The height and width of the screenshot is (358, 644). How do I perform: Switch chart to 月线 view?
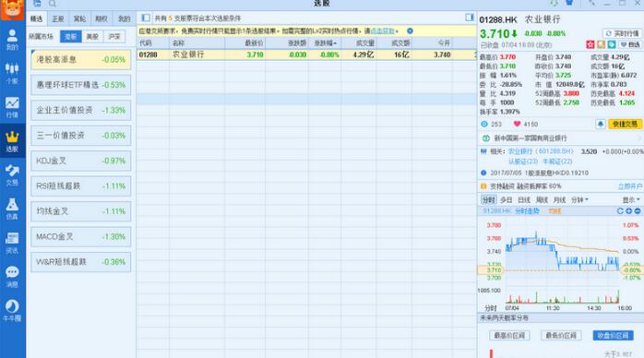[559, 200]
